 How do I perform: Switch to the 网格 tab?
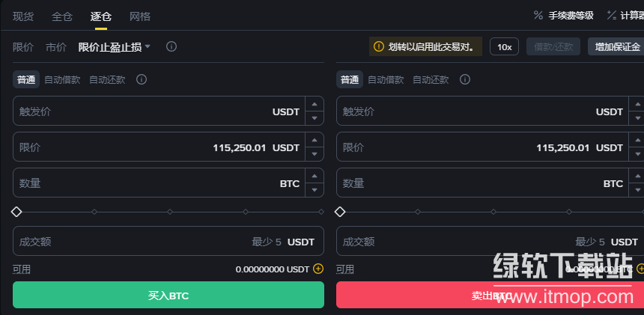(x=140, y=16)
